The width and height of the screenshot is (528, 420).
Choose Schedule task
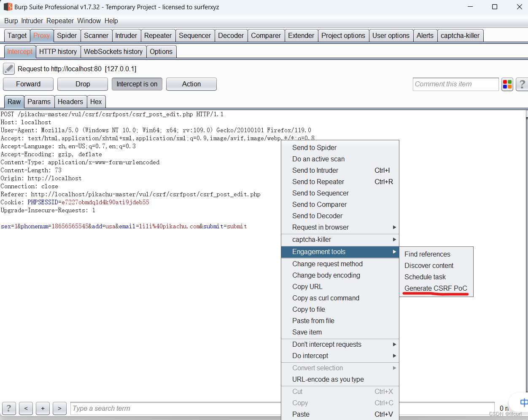[x=436, y=277]
